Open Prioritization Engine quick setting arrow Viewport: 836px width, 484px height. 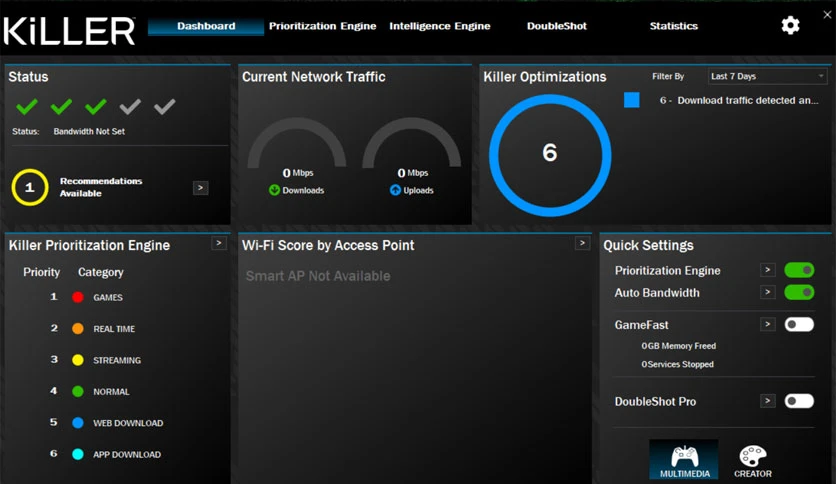(767, 270)
